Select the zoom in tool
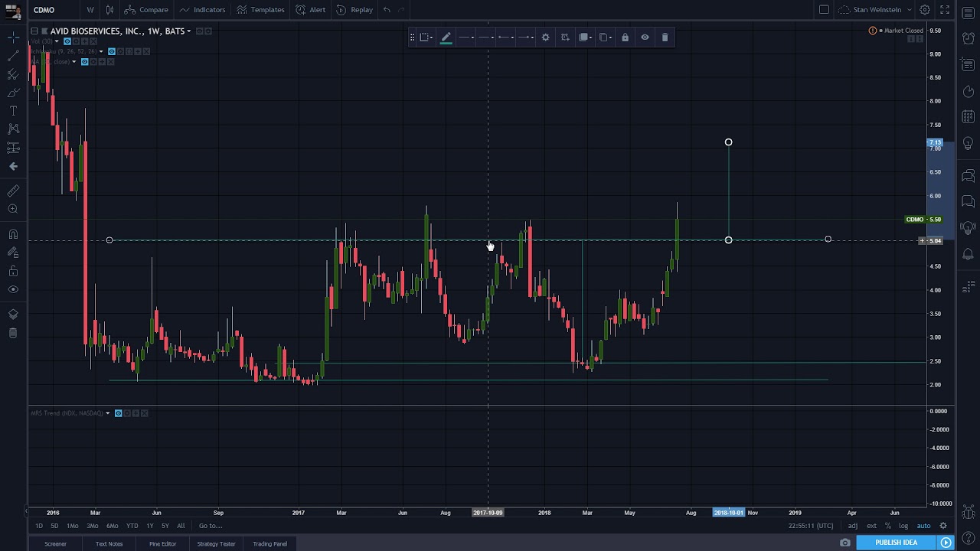 coord(13,209)
